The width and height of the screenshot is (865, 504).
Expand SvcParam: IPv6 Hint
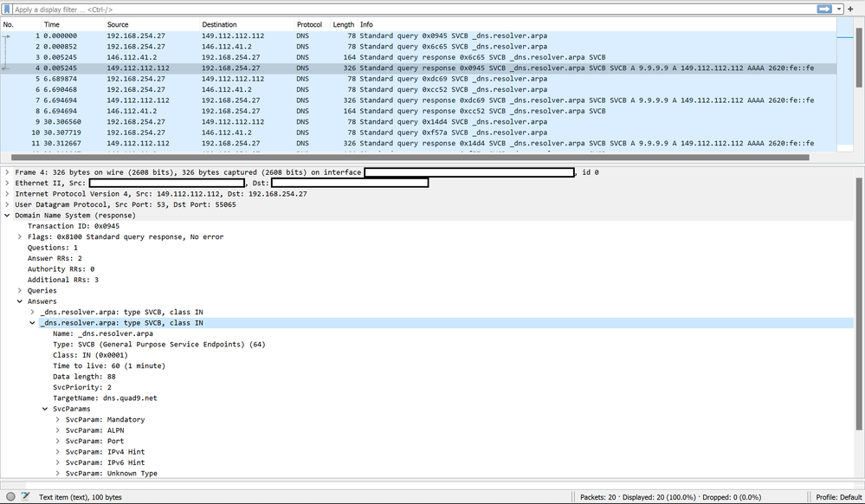[x=57, y=463]
